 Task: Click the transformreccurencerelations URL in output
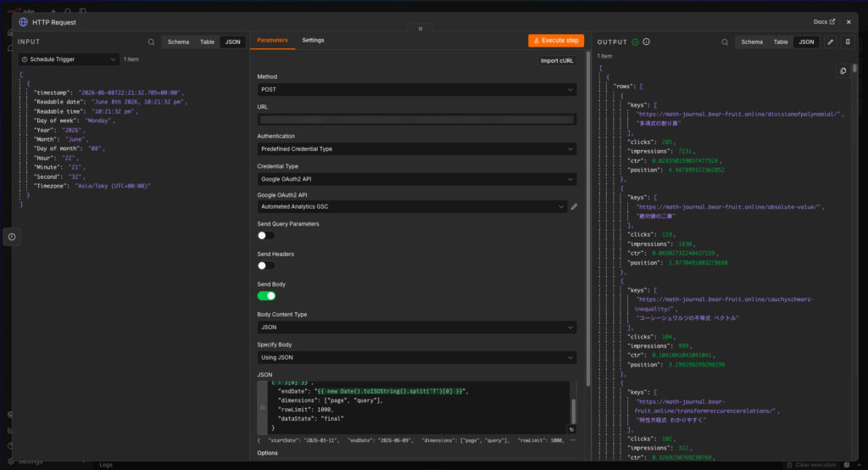pos(706,406)
